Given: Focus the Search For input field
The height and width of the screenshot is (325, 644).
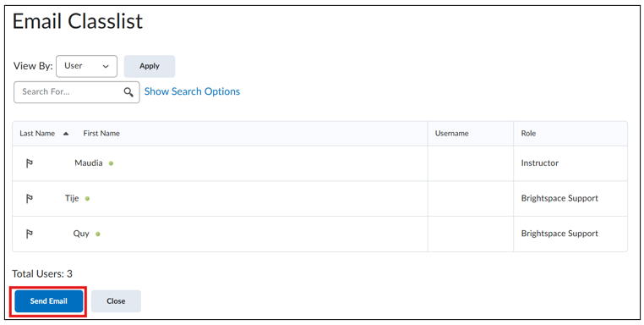Looking at the screenshot, I should click(x=77, y=92).
